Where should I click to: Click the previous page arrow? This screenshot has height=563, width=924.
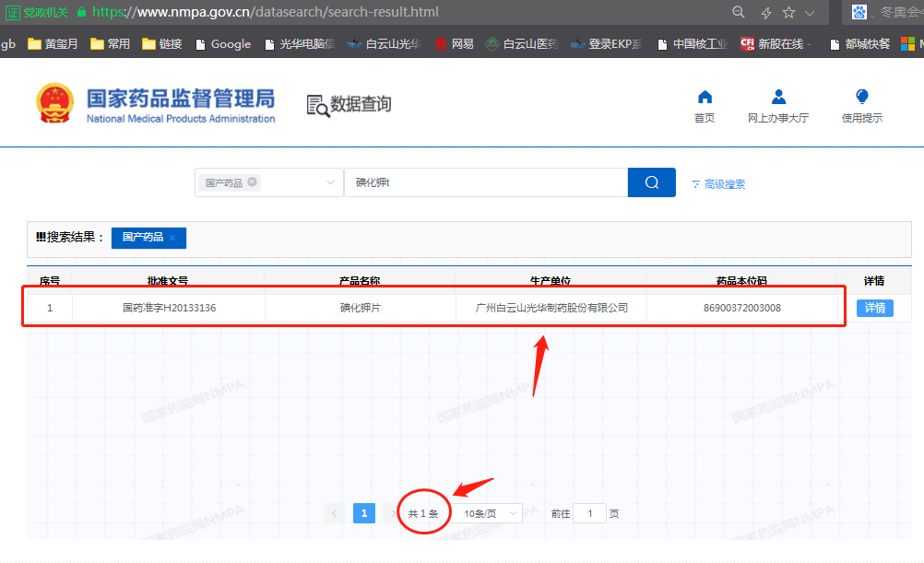point(334,513)
